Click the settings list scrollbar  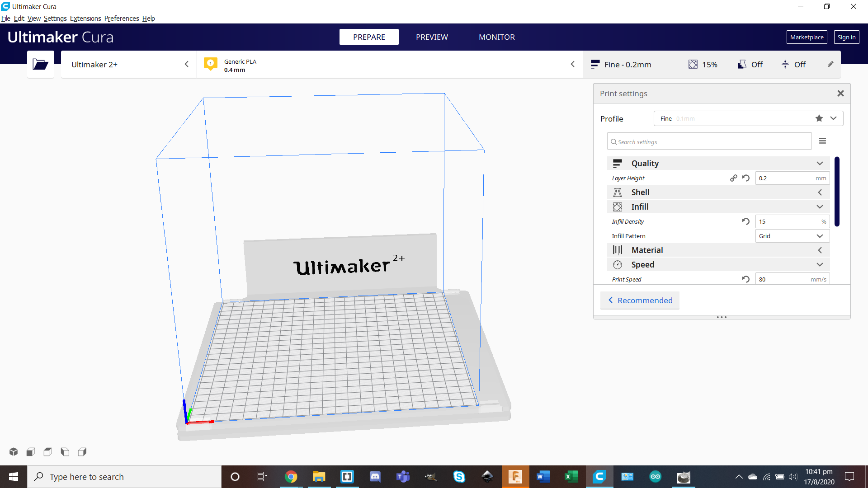(x=837, y=192)
